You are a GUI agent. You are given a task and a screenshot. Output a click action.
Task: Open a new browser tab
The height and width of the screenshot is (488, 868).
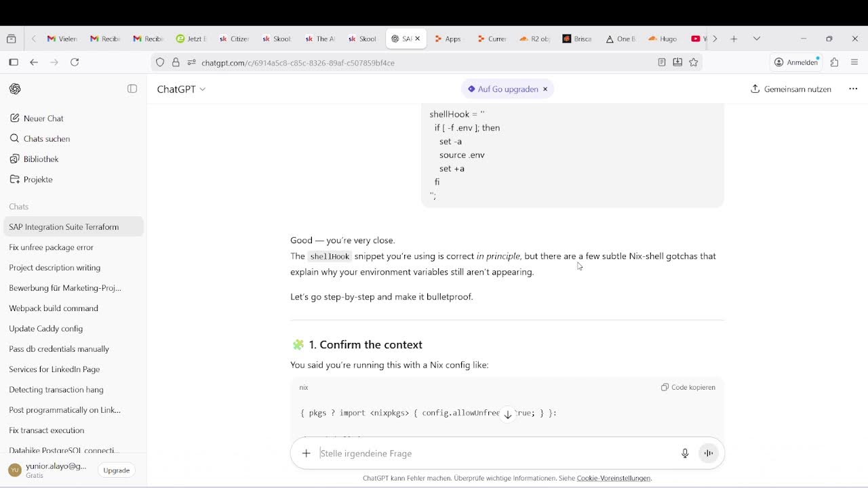(734, 39)
